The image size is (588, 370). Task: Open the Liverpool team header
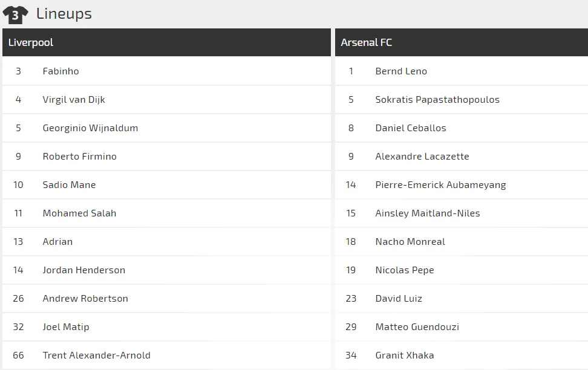(x=31, y=42)
